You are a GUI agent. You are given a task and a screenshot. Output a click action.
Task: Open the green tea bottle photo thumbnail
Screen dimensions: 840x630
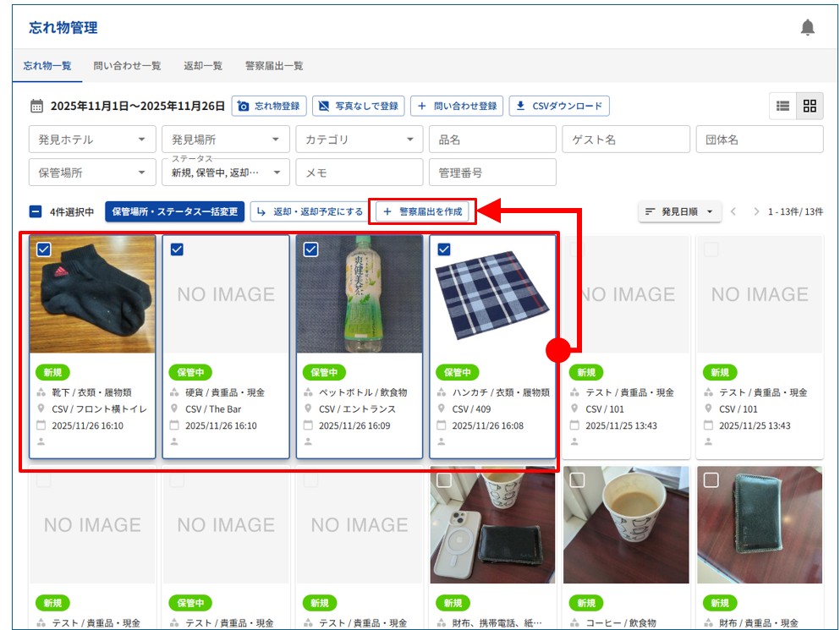[x=360, y=294]
